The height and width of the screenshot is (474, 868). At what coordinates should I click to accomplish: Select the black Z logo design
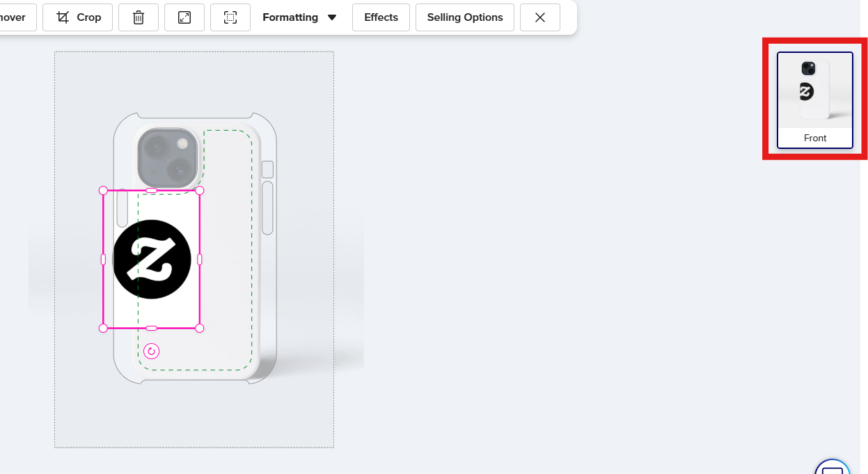[152, 259]
